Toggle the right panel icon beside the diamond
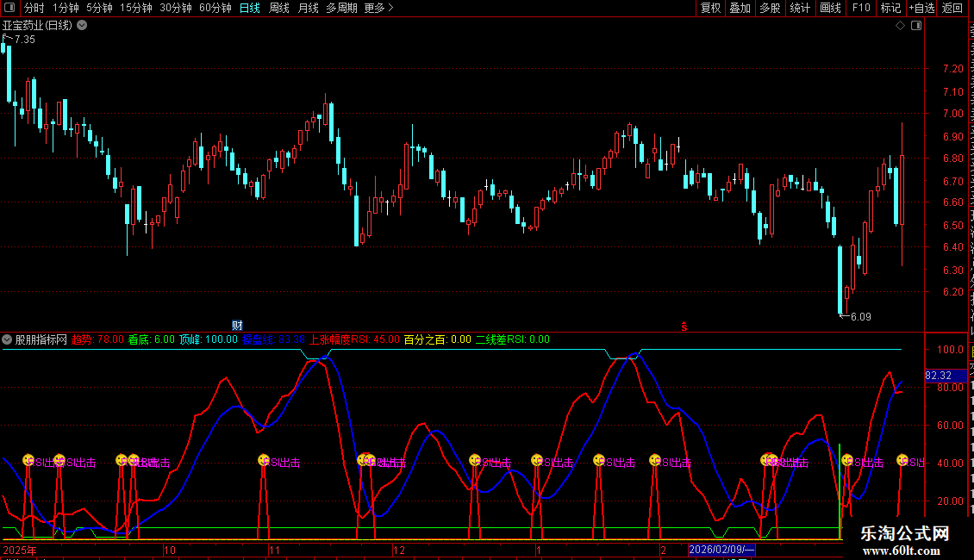This screenshot has height=560, width=974. pyautogui.click(x=916, y=26)
